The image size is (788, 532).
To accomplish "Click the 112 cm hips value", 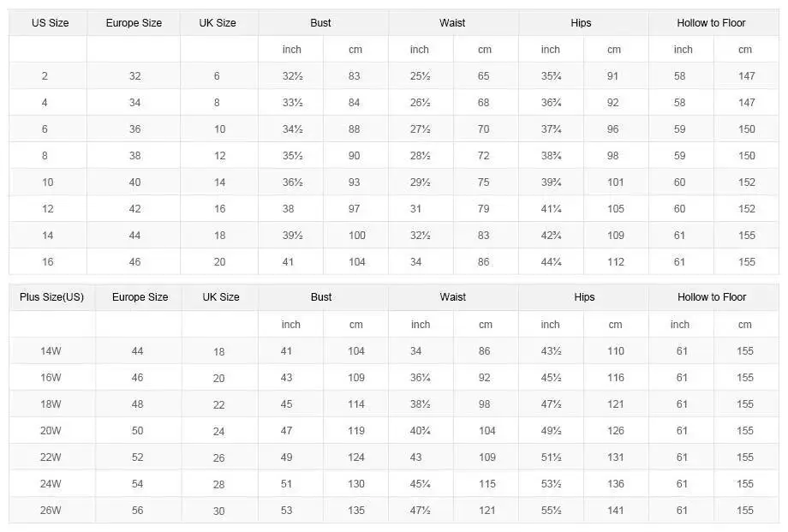I will (x=616, y=262).
